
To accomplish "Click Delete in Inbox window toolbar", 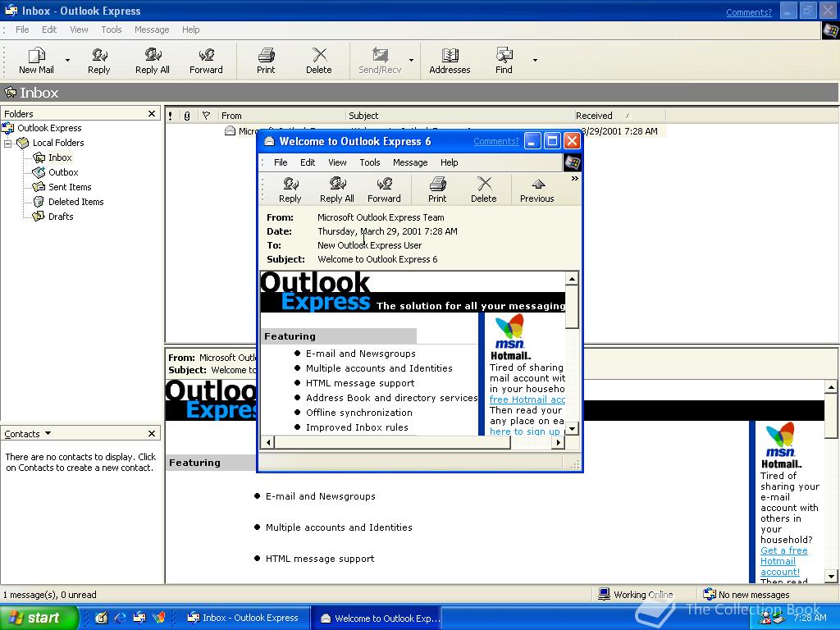I will (x=319, y=61).
